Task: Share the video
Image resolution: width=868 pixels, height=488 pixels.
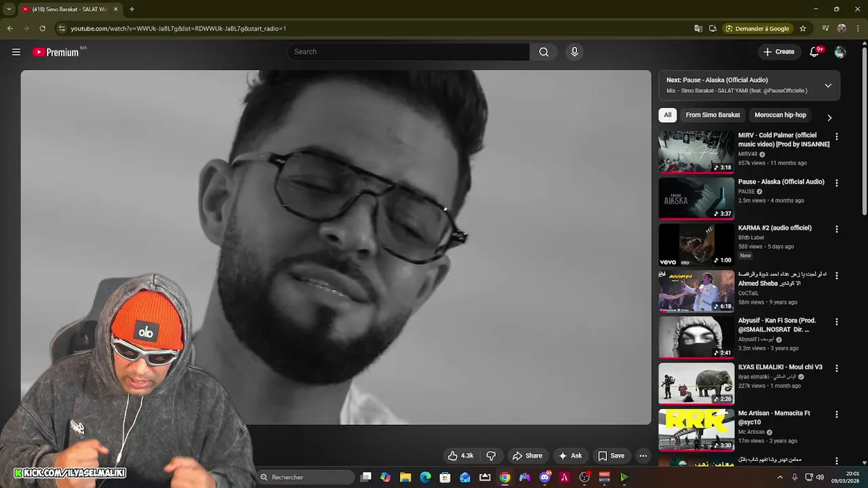Action: (x=527, y=455)
